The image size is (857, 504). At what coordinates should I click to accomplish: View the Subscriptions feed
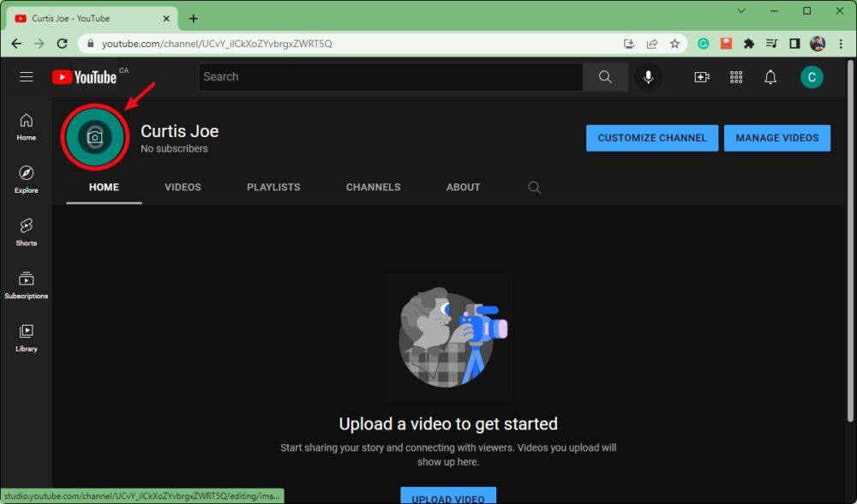point(26,284)
